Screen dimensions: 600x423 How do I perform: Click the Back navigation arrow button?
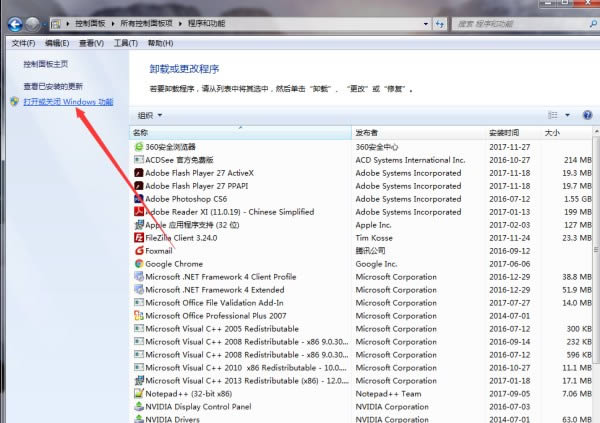[x=15, y=24]
